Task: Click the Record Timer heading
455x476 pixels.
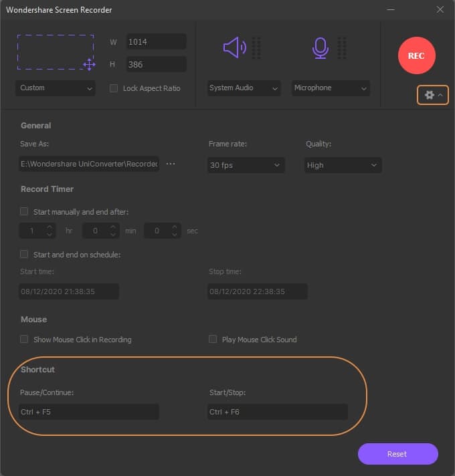Action: 47,189
